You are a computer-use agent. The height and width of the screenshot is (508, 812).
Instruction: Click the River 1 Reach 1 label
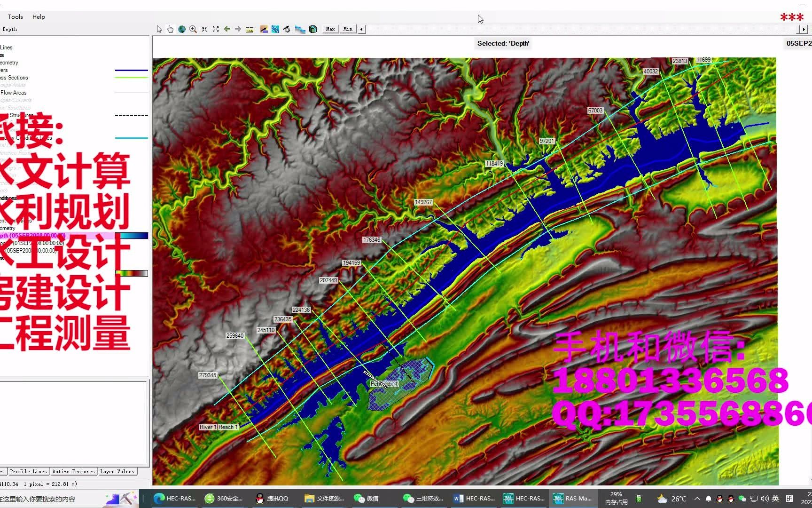pyautogui.click(x=219, y=427)
